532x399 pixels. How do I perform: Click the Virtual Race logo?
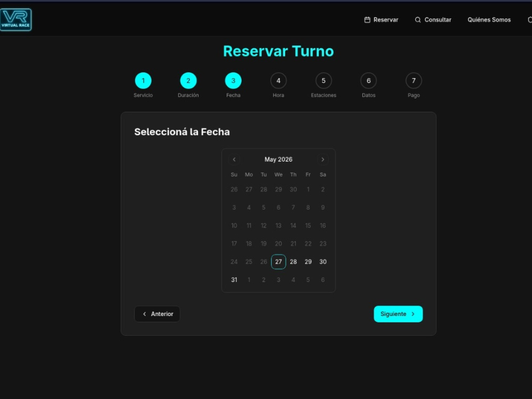(x=15, y=20)
